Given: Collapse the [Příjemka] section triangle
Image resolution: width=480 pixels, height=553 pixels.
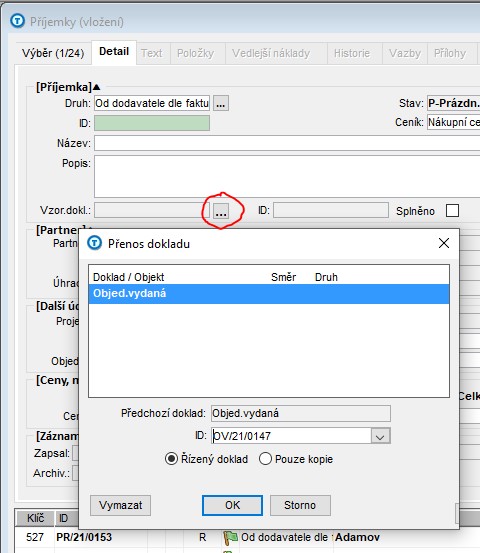Looking at the screenshot, I should (x=97, y=87).
